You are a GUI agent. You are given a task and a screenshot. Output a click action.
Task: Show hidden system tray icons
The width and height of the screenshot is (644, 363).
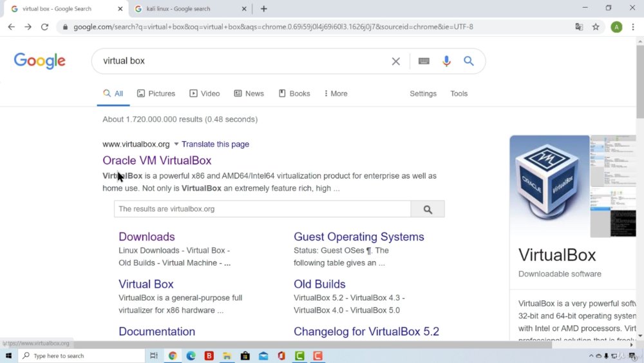click(591, 356)
